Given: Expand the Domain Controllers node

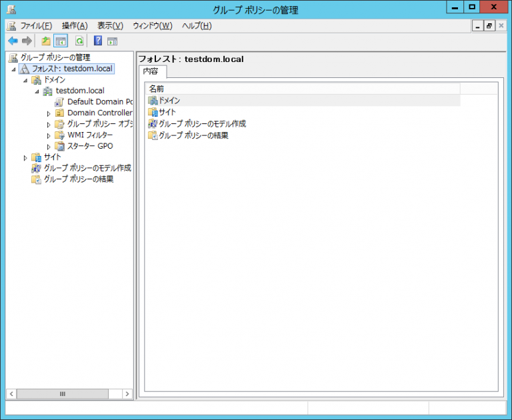Looking at the screenshot, I should [49, 113].
